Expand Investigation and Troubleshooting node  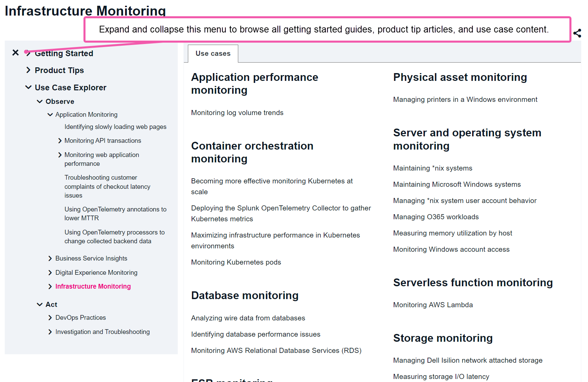[50, 332]
